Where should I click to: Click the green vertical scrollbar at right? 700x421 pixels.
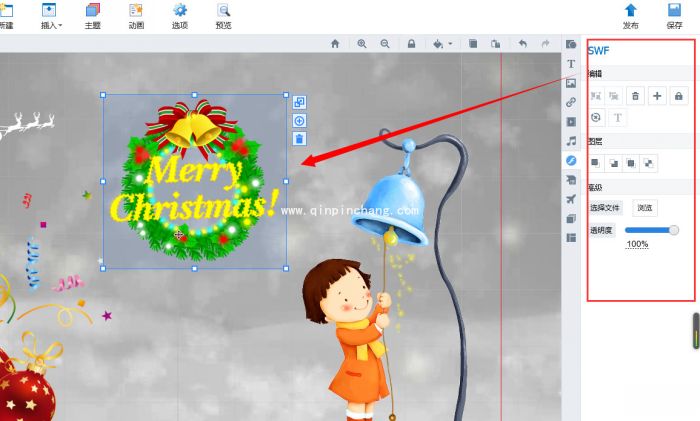696,331
